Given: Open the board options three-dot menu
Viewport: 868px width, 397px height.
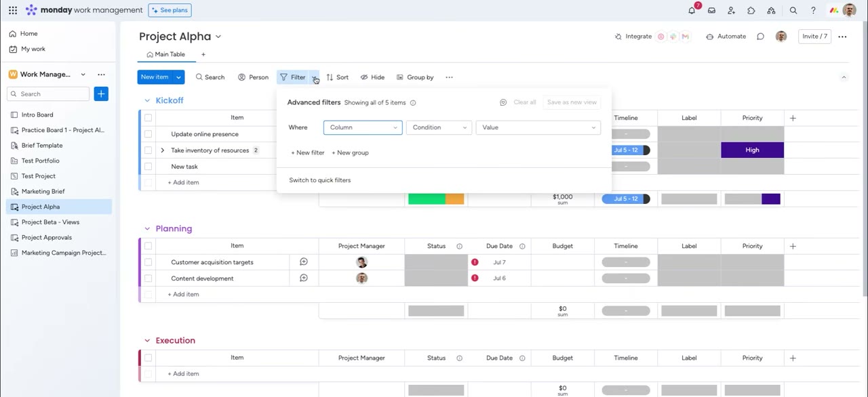Looking at the screenshot, I should tap(842, 37).
